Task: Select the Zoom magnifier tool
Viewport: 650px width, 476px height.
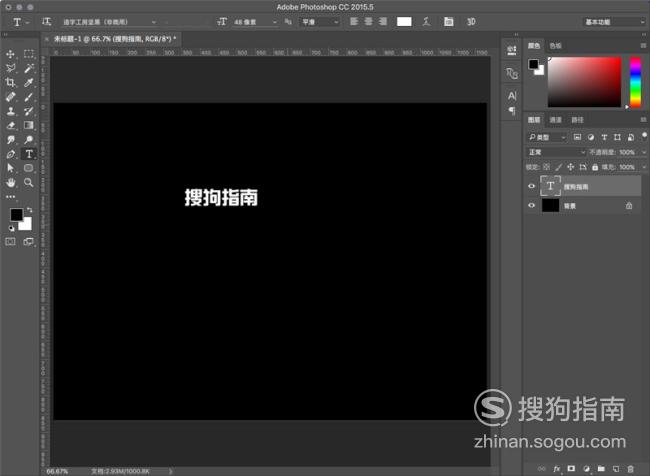Action: click(x=29, y=182)
